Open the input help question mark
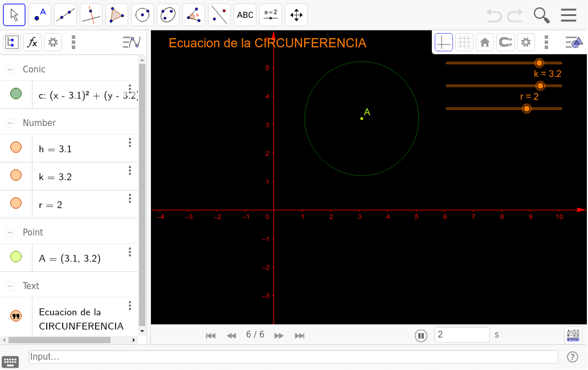 point(572,357)
